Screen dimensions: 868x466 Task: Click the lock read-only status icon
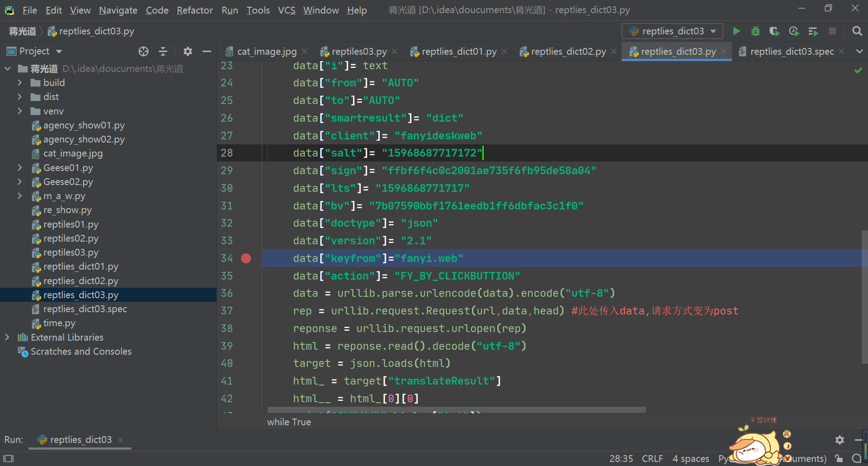tap(839, 458)
